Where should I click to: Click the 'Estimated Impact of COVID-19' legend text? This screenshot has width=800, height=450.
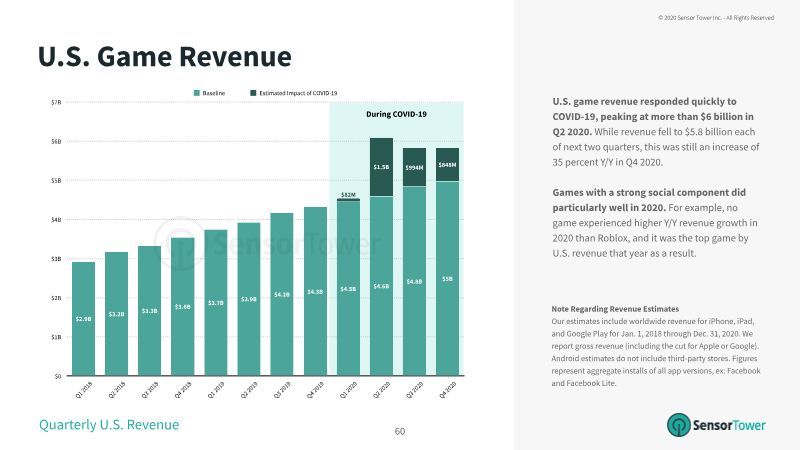pyautogui.click(x=298, y=93)
